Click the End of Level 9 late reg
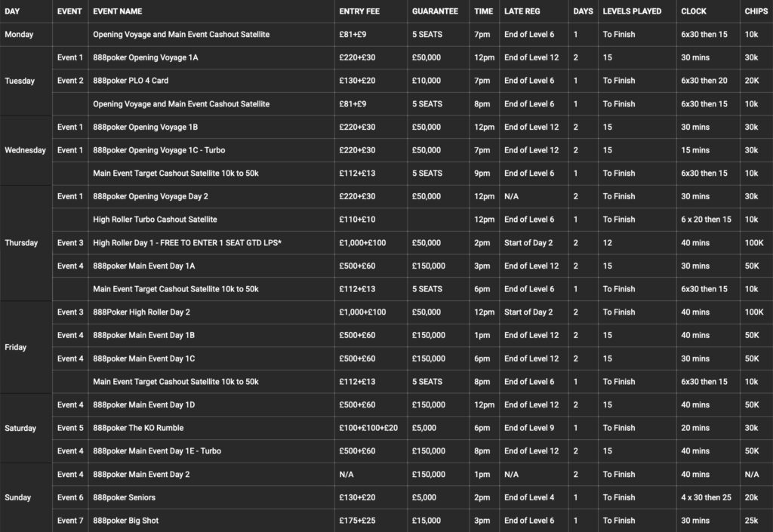Screen dimensions: 773x532 point(529,428)
